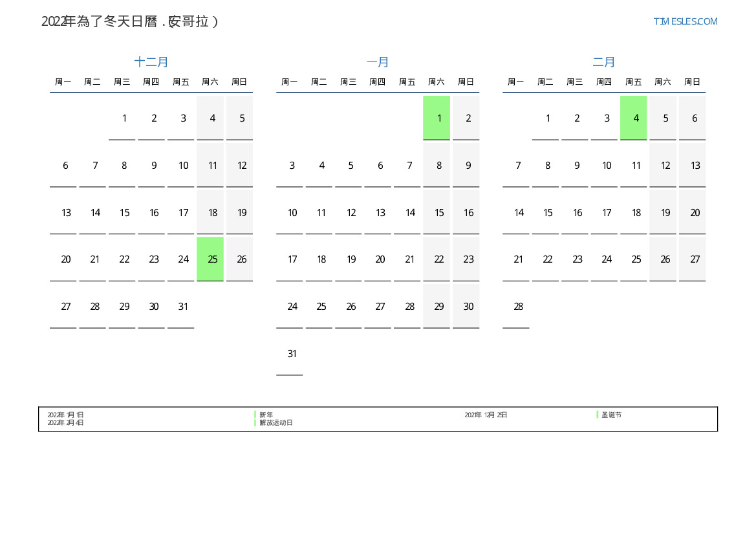
Task: Select the 二月 month heading
Action: click(x=603, y=61)
